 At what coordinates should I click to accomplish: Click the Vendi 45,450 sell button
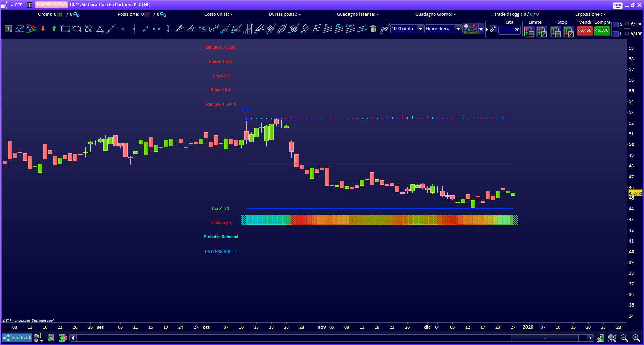tap(585, 30)
